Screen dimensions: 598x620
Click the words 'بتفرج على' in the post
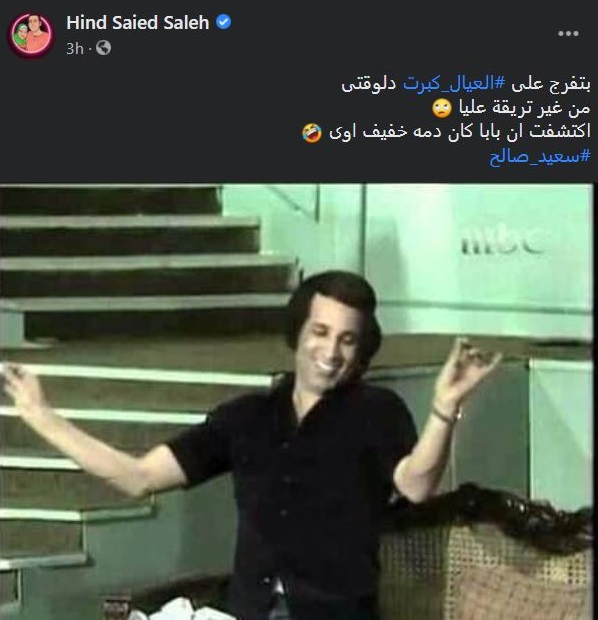click(x=551, y=84)
